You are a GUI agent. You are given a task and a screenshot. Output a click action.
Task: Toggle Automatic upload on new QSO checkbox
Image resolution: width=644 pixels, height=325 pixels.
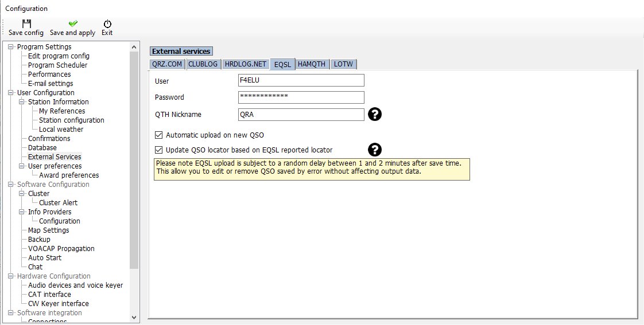tap(159, 135)
